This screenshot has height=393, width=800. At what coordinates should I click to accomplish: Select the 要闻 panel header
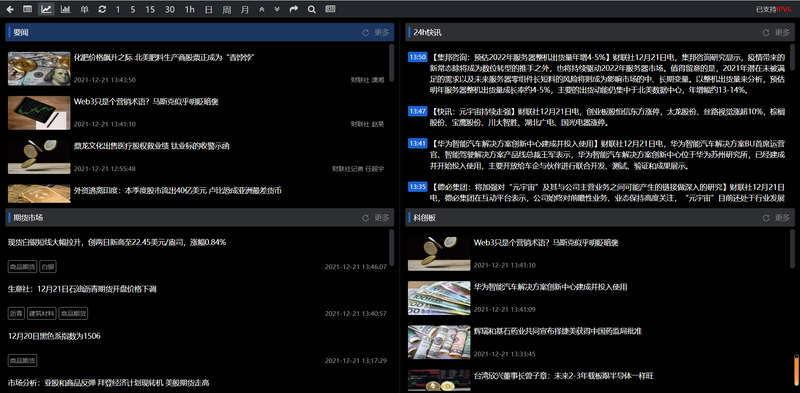tap(199, 32)
